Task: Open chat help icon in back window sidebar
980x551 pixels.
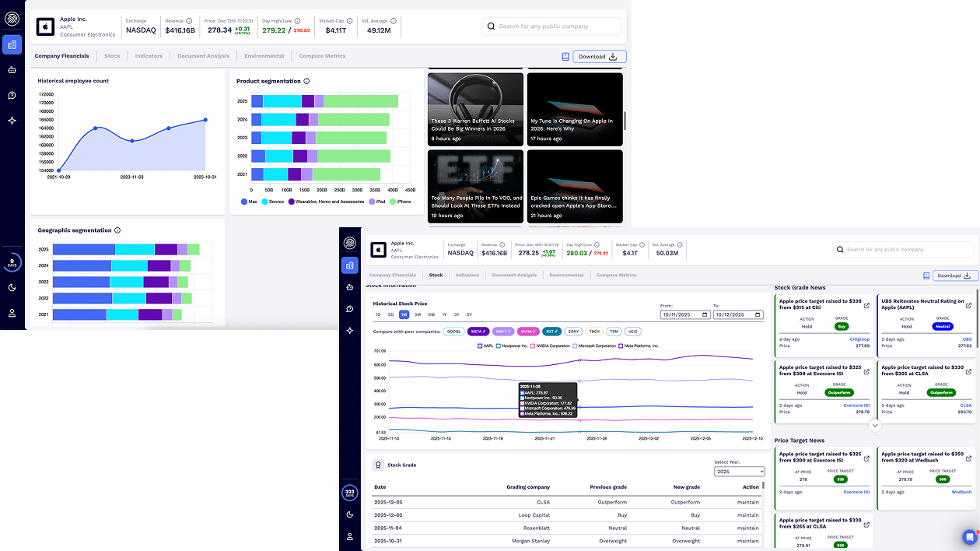Action: point(12,95)
